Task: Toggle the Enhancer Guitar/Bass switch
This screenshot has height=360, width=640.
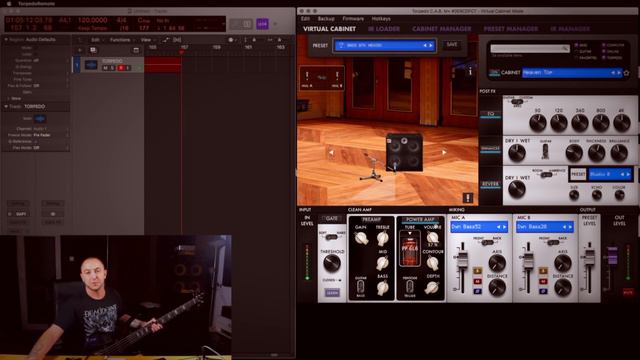Action: click(545, 152)
